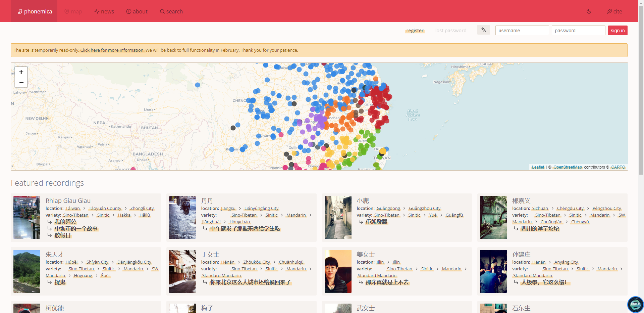The width and height of the screenshot is (644, 313).
Task: Open Zhōukǒu City location link
Action: point(257,262)
